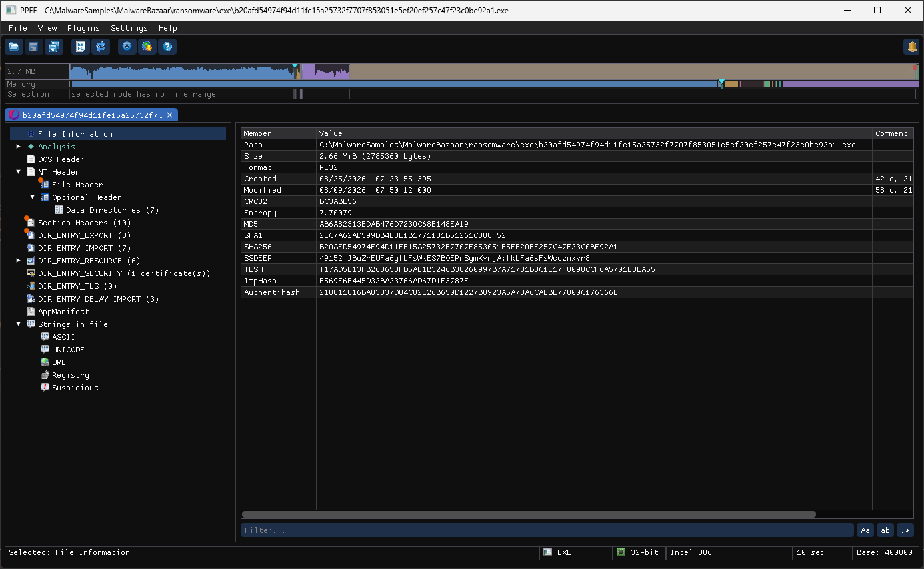The width and height of the screenshot is (924, 569).
Task: Open the View menu
Action: coord(47,28)
